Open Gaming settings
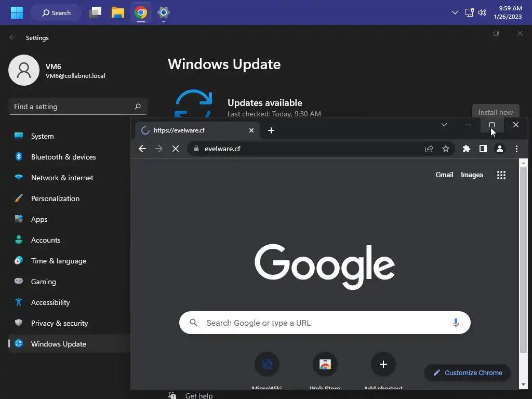Viewport: 532px width, 399px height. coord(70,282)
